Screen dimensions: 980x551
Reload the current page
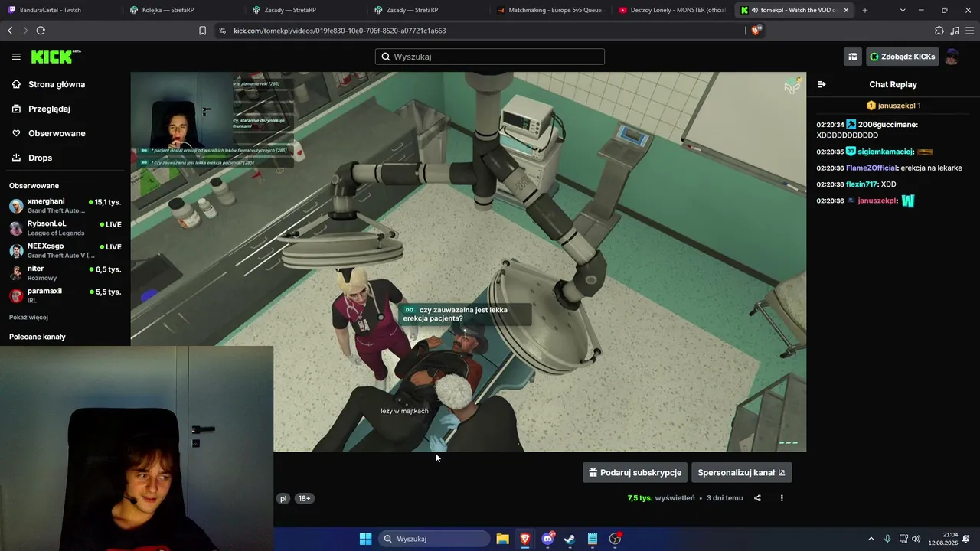click(41, 31)
